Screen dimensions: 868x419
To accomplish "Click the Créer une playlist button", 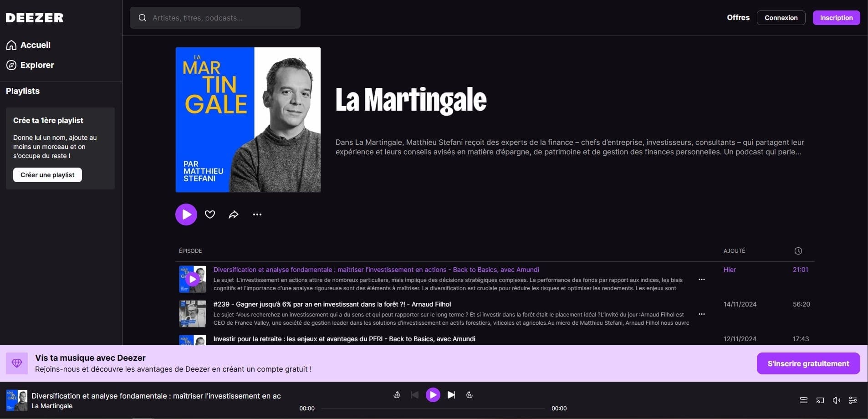I will 47,175.
